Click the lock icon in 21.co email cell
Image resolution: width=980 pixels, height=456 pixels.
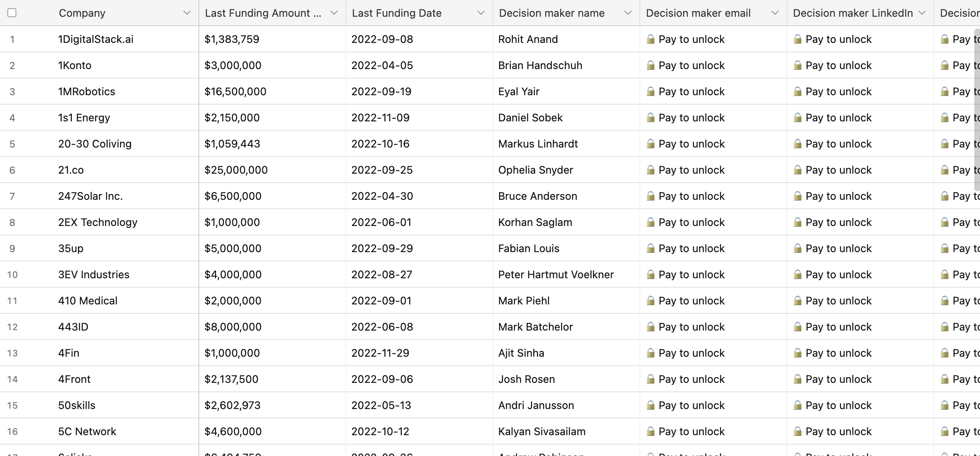coord(650,170)
